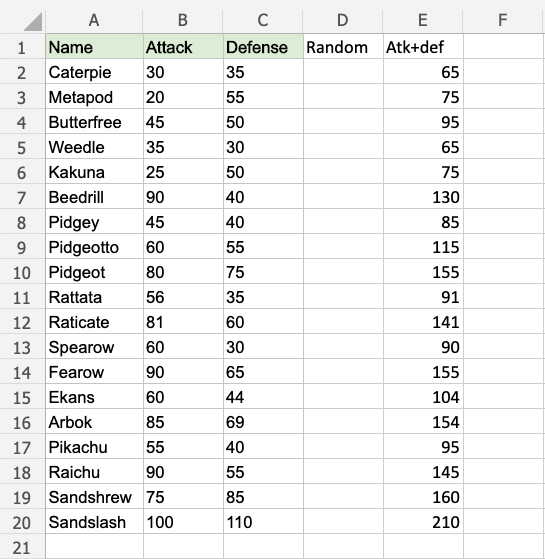The width and height of the screenshot is (545, 559).
Task: Click Sandslash's attack value 100
Action: (183, 522)
